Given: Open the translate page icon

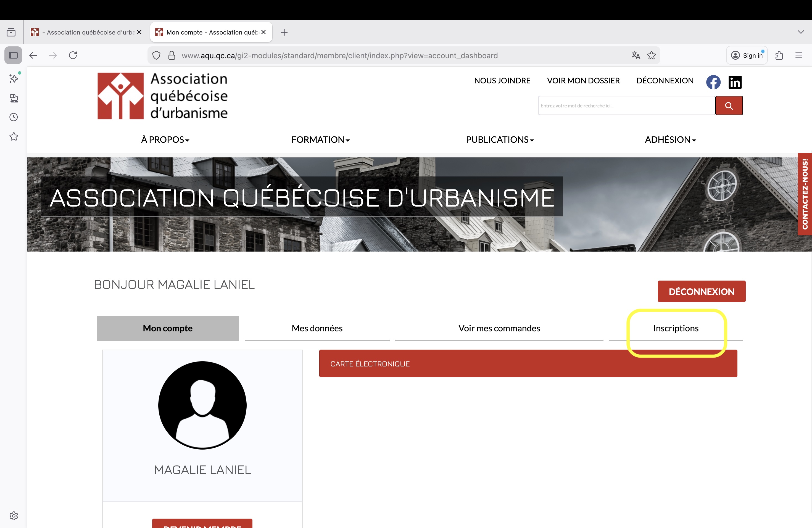Looking at the screenshot, I should point(636,55).
